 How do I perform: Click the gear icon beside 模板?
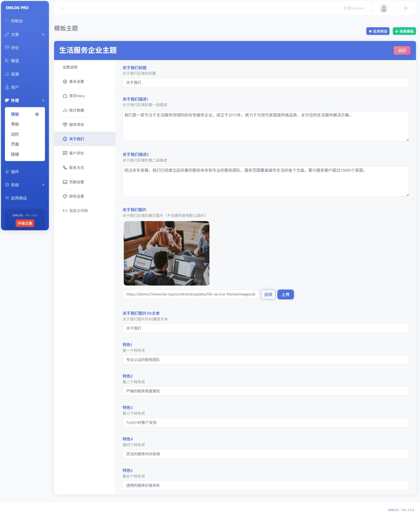click(x=37, y=114)
